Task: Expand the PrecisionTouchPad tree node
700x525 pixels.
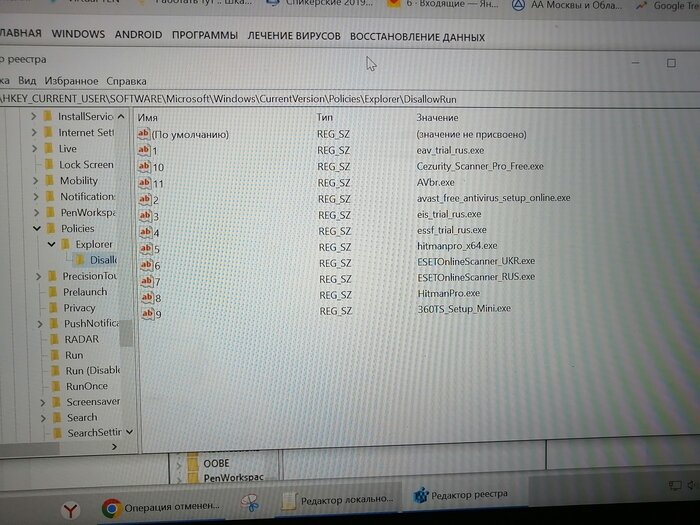Action: pos(38,276)
